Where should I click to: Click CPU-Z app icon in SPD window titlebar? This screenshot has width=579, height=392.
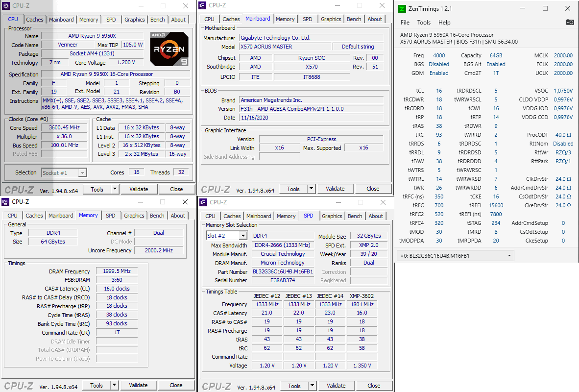[x=203, y=202]
